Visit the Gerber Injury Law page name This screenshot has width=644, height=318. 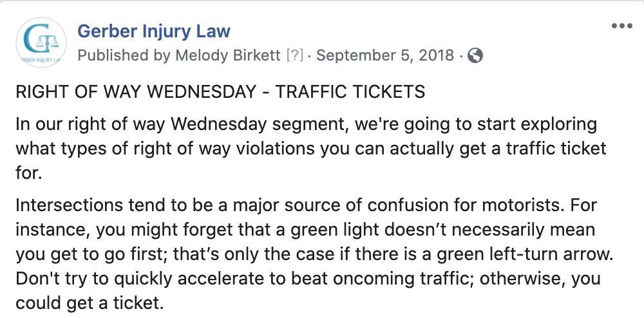[154, 31]
